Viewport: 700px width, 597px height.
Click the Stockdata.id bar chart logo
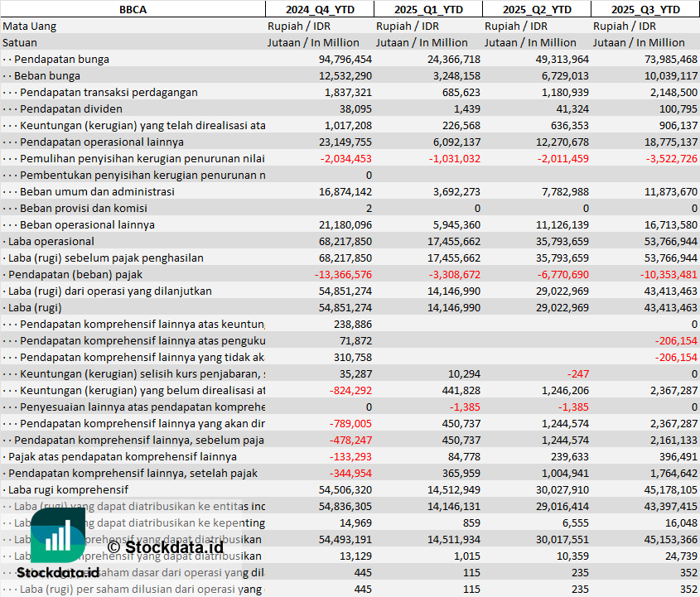58,535
